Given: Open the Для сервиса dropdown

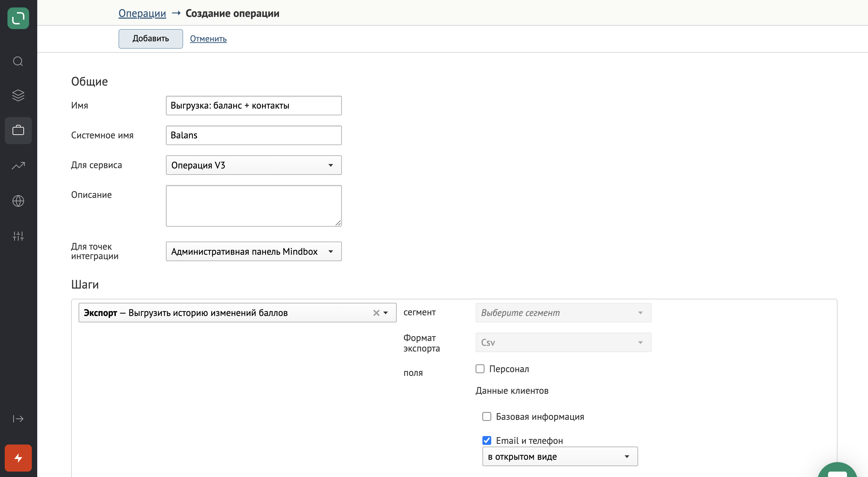Looking at the screenshot, I should 254,165.
